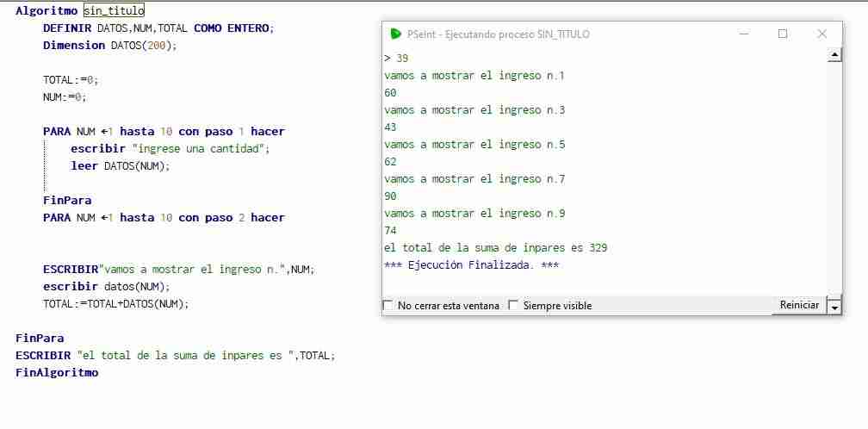
Task: Click the 'escribir "ingrese una cantidad"' line
Action: [170, 149]
